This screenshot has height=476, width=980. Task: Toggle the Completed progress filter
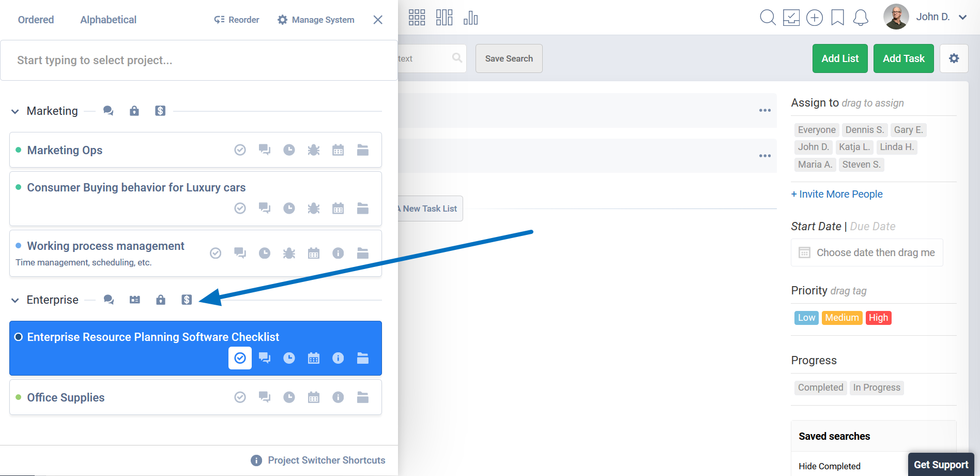click(820, 388)
